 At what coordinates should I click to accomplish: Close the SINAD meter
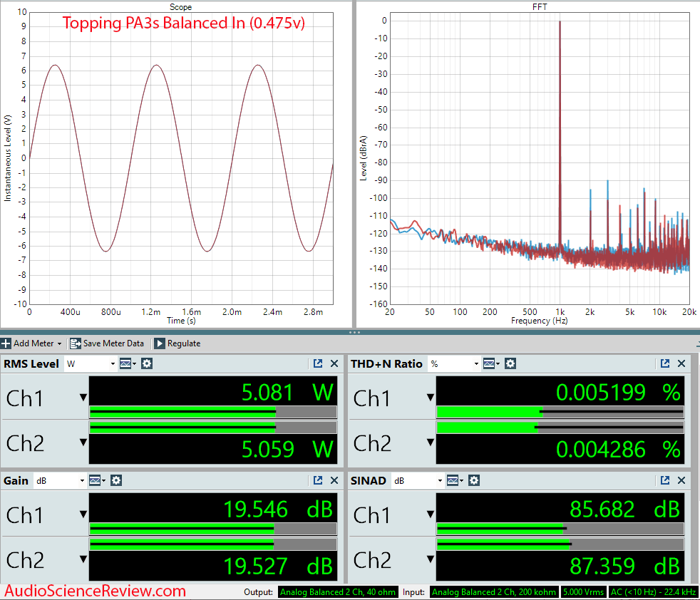pyautogui.click(x=681, y=480)
